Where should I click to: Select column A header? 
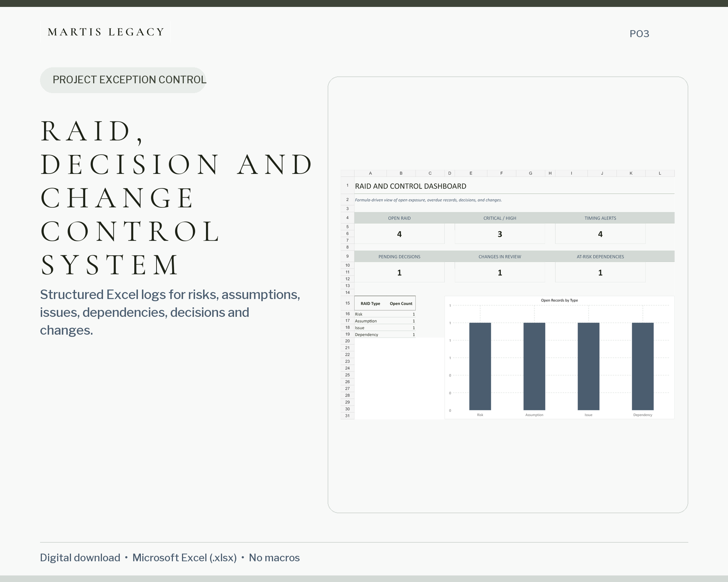(370, 173)
